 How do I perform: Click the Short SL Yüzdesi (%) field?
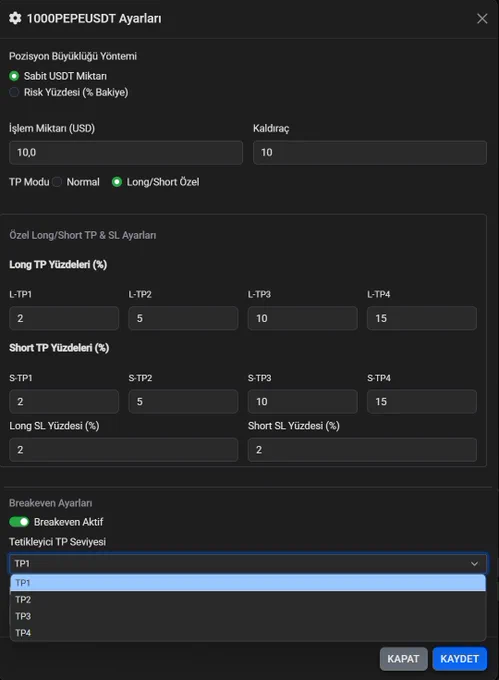coord(362,450)
